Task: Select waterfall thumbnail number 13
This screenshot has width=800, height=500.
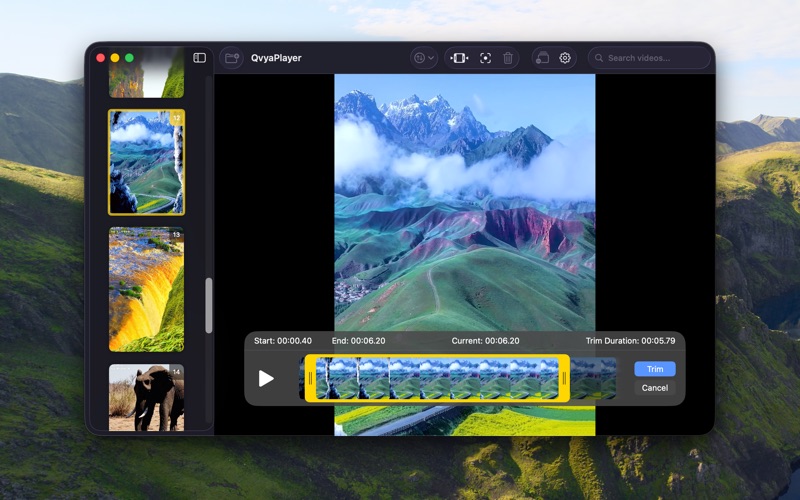Action: pyautogui.click(x=146, y=289)
